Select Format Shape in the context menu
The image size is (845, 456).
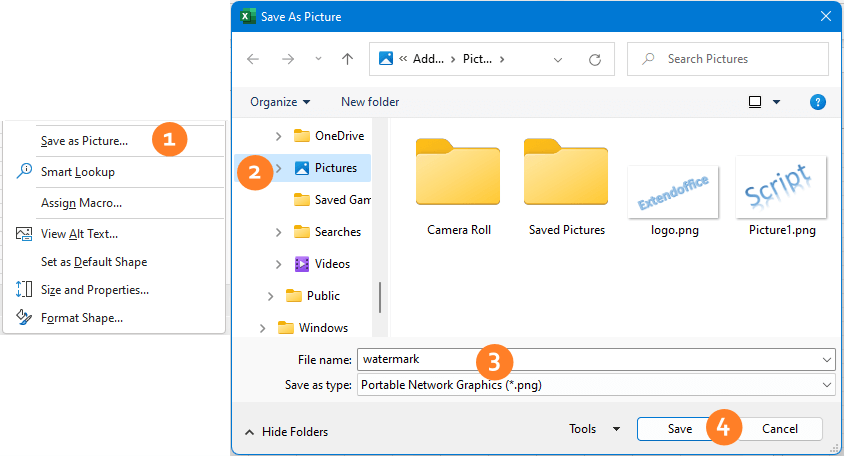82,318
